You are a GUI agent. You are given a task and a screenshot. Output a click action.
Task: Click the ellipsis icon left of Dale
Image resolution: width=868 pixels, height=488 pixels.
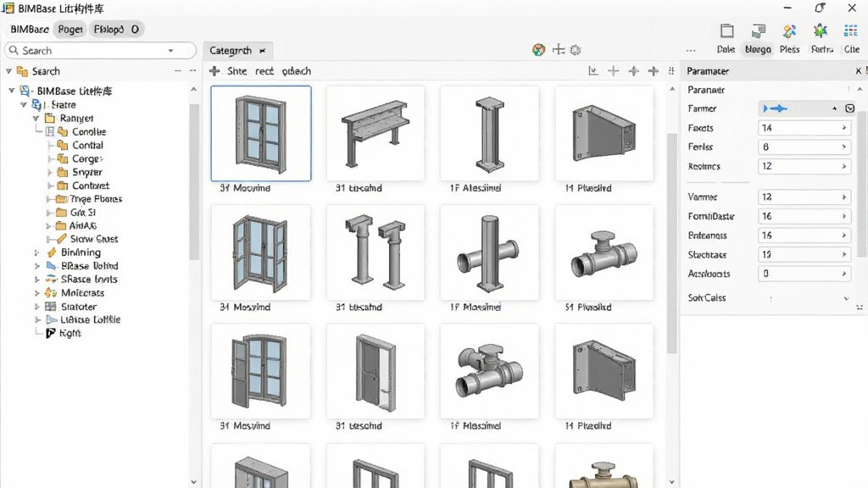point(691,50)
